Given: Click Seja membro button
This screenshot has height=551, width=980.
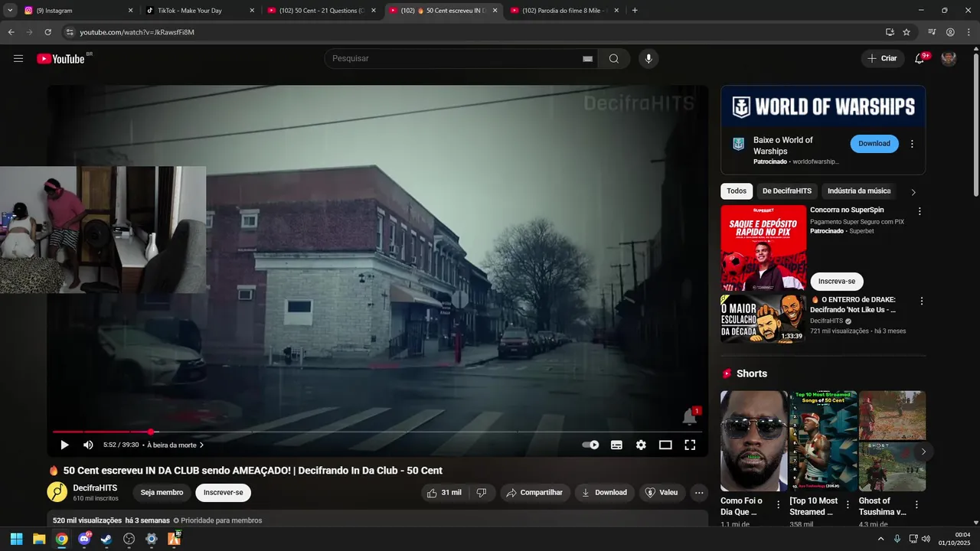Looking at the screenshot, I should 162,493.
